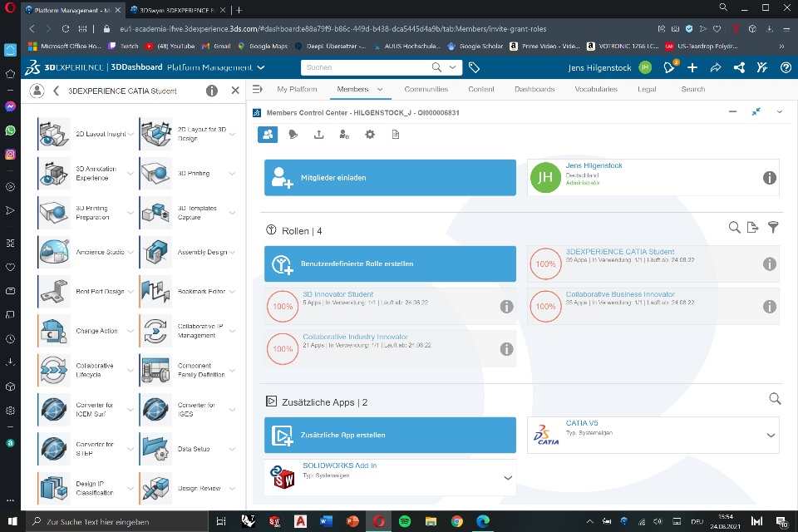Switch to Communities tab

[x=426, y=89]
